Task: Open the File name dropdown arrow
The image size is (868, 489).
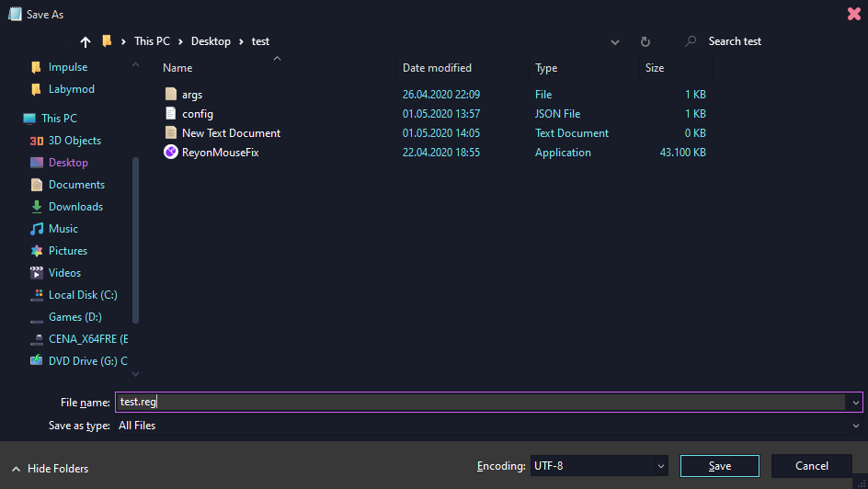Action: pos(856,403)
